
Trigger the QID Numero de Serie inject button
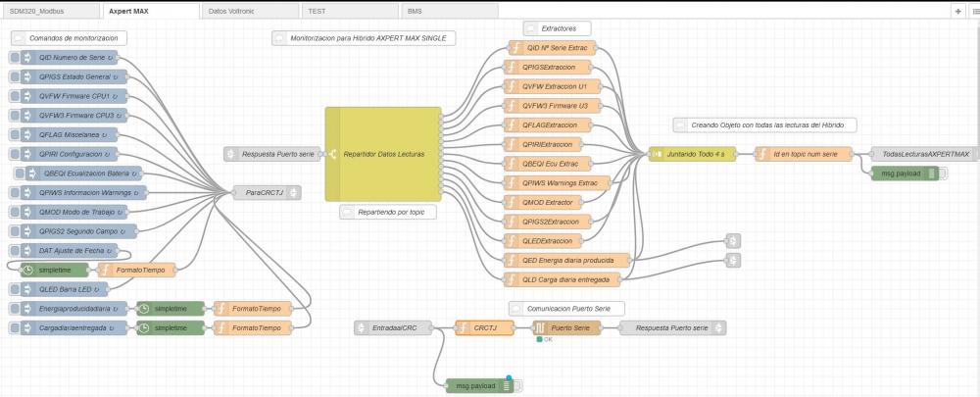(15, 58)
